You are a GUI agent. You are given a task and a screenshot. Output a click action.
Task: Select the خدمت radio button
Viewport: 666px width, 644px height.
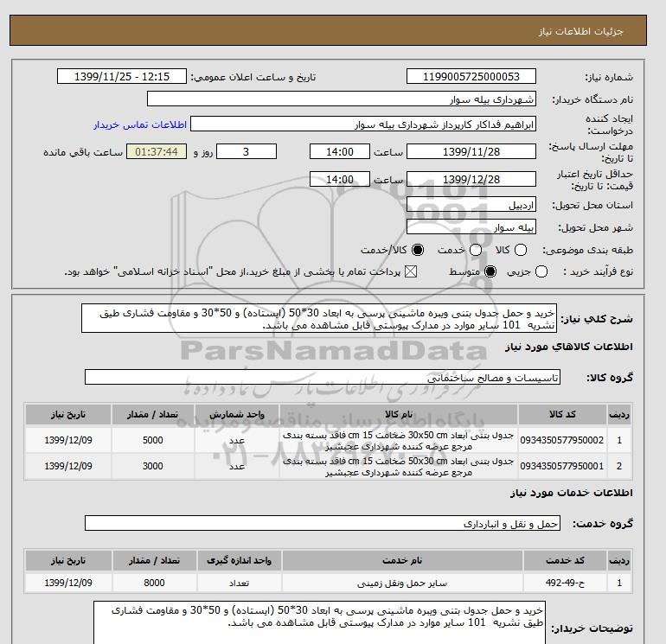click(476, 250)
